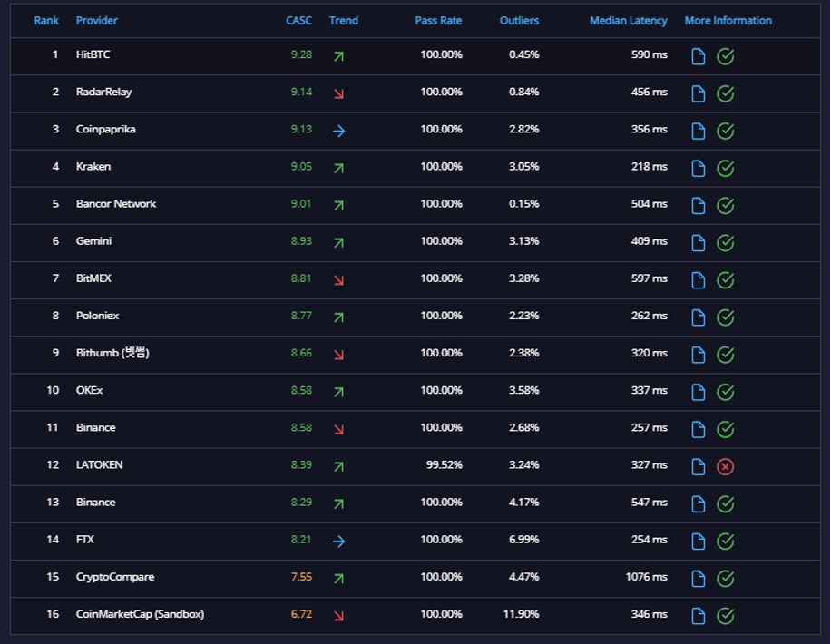This screenshot has height=644, width=831.
Task: Click the 9.28 CASC score
Action: click(x=301, y=54)
